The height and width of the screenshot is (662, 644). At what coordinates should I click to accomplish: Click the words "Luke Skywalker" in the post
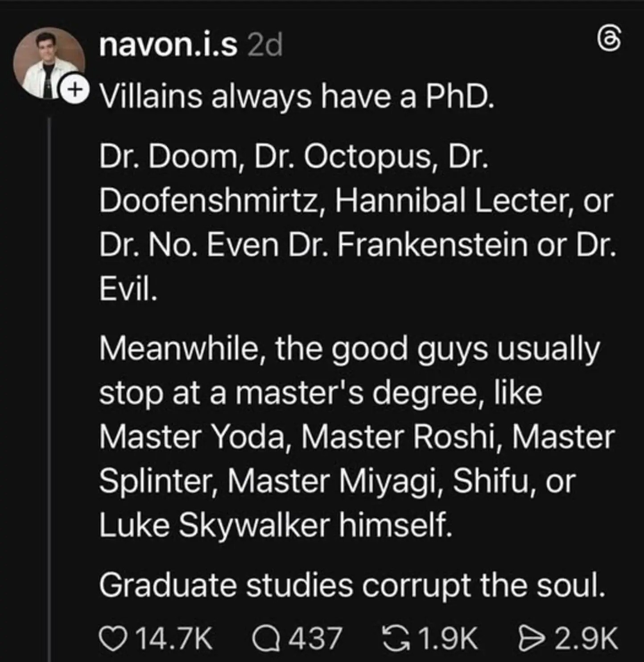point(215,525)
